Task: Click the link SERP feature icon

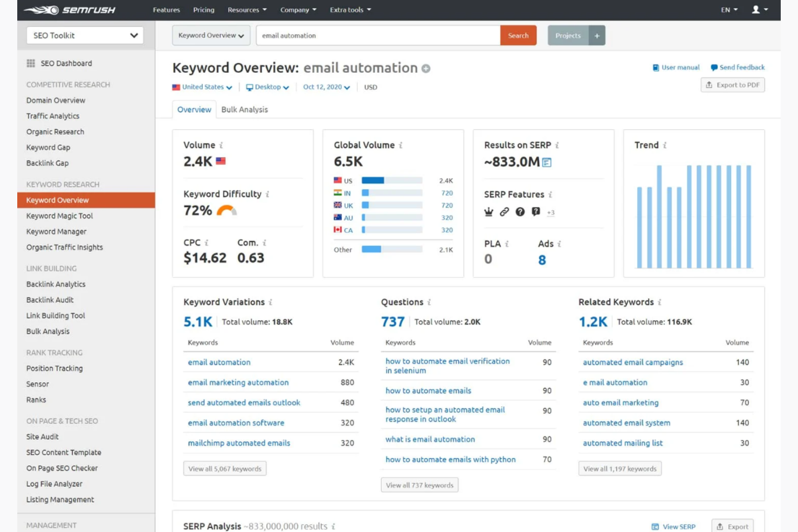Action: pyautogui.click(x=504, y=212)
